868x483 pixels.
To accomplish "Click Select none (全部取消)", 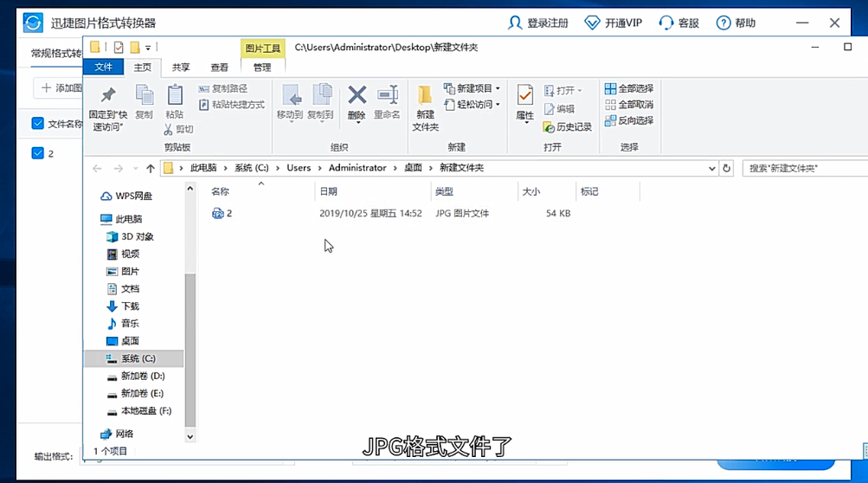I will [629, 105].
